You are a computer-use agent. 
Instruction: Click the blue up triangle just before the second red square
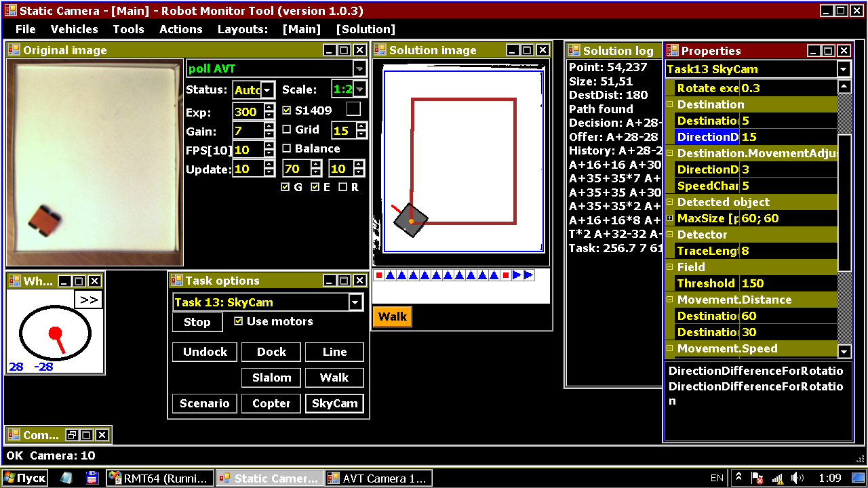pyautogui.click(x=494, y=275)
